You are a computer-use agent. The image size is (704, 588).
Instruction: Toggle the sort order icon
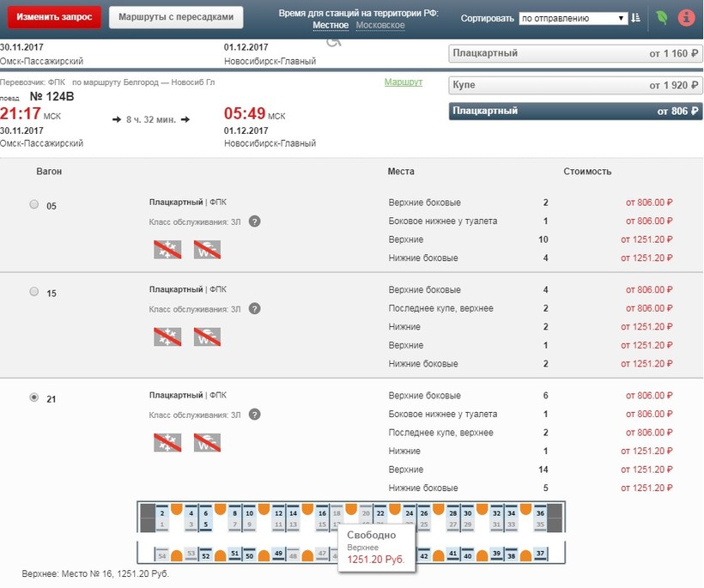635,18
